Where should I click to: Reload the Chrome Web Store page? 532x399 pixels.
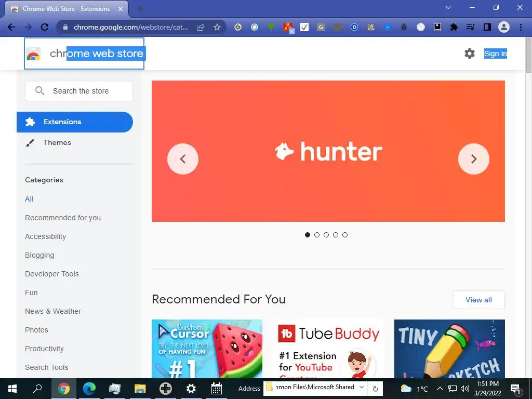pyautogui.click(x=45, y=27)
